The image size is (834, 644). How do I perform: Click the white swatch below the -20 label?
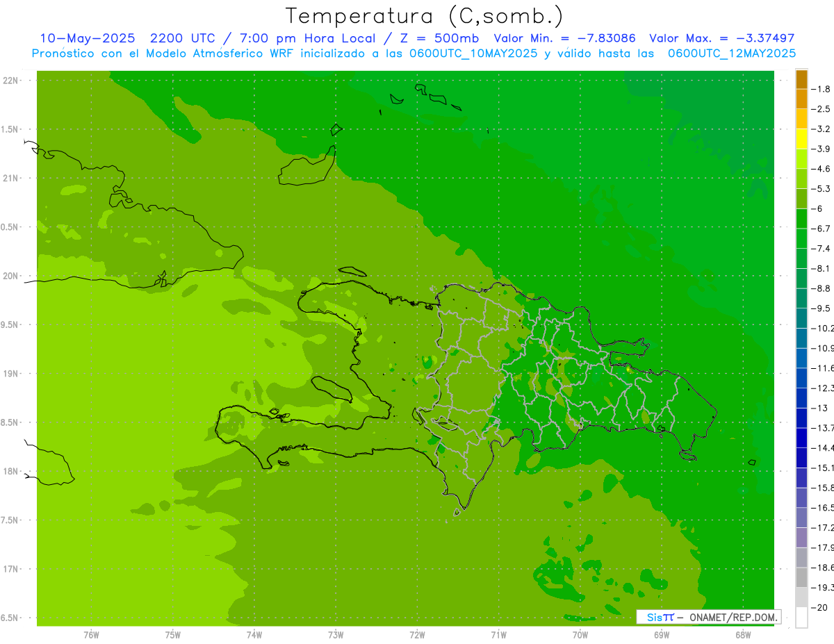point(801,617)
